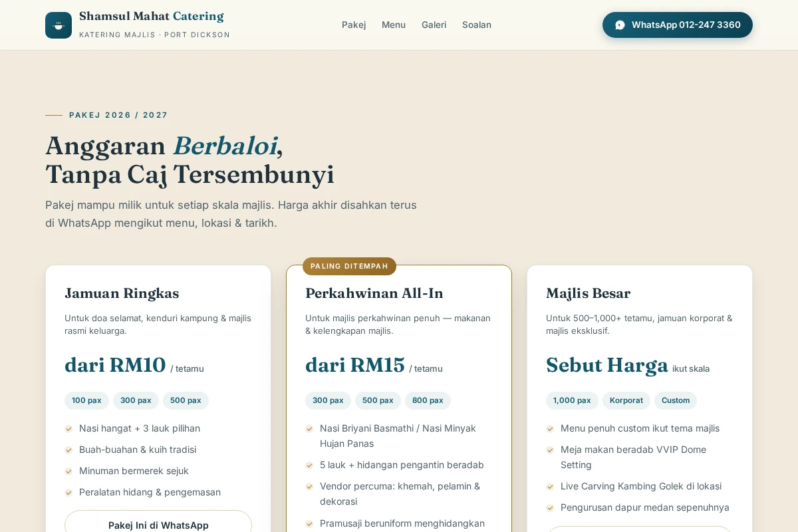Select the 100 pax chip in Jamuan Ringkas
This screenshot has width=798, height=532.
pyautogui.click(x=86, y=400)
